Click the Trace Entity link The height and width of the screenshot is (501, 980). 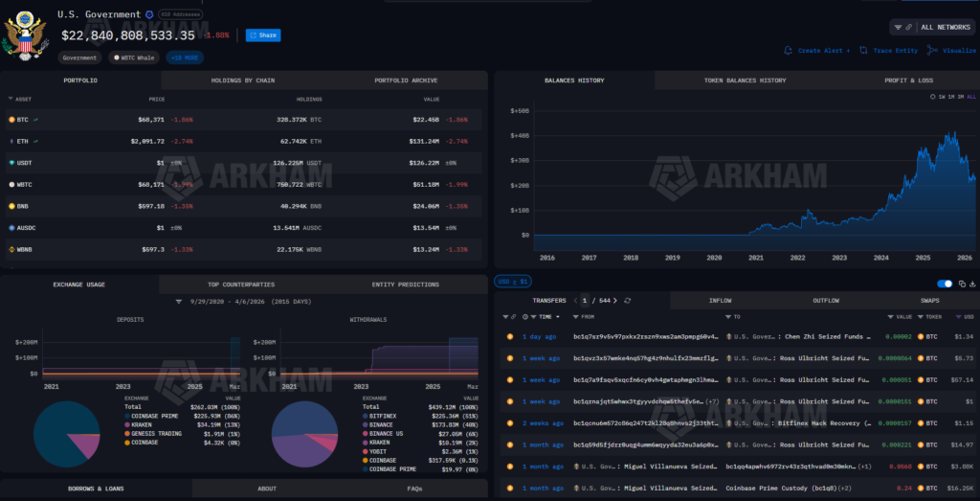(x=895, y=50)
